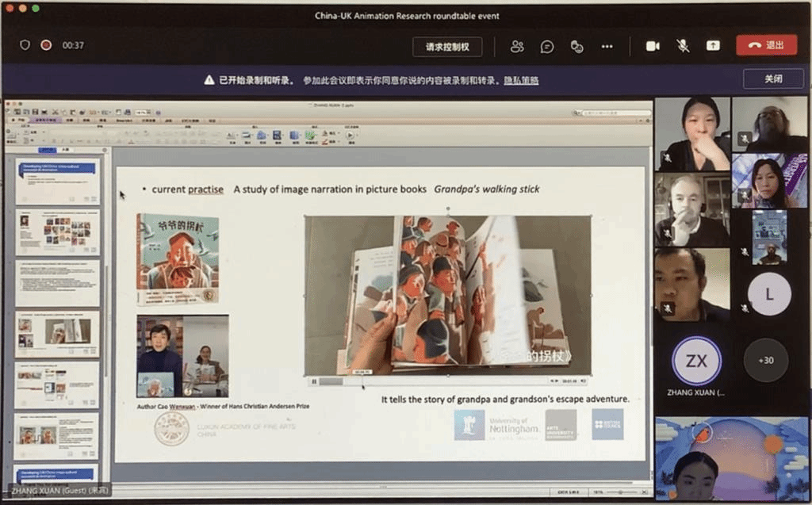Pause the embedded slide video

point(314,382)
